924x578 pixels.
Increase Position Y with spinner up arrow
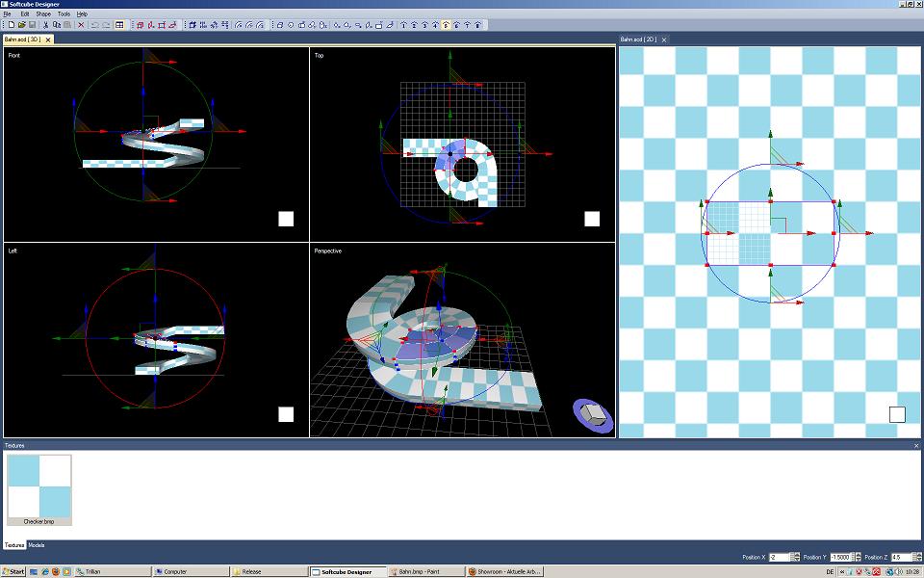click(x=858, y=555)
